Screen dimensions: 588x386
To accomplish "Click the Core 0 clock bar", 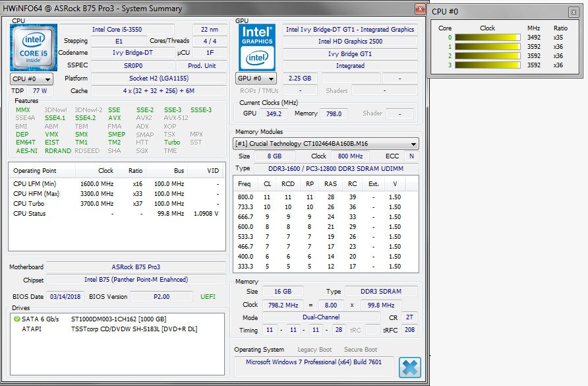I will [488, 37].
